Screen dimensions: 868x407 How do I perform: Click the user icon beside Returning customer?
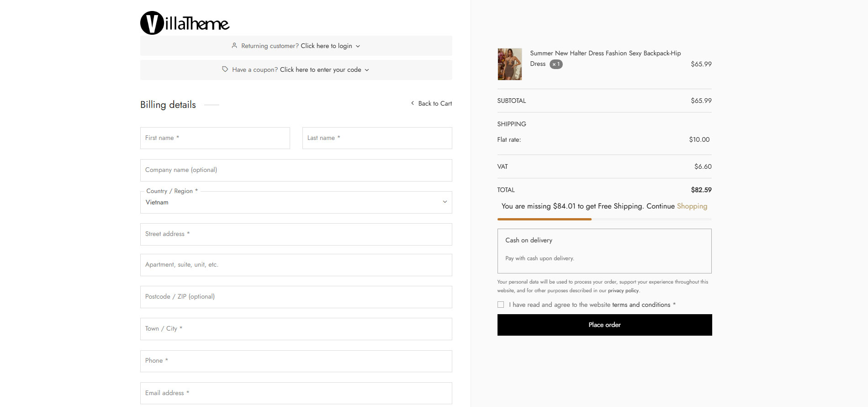coord(234,46)
